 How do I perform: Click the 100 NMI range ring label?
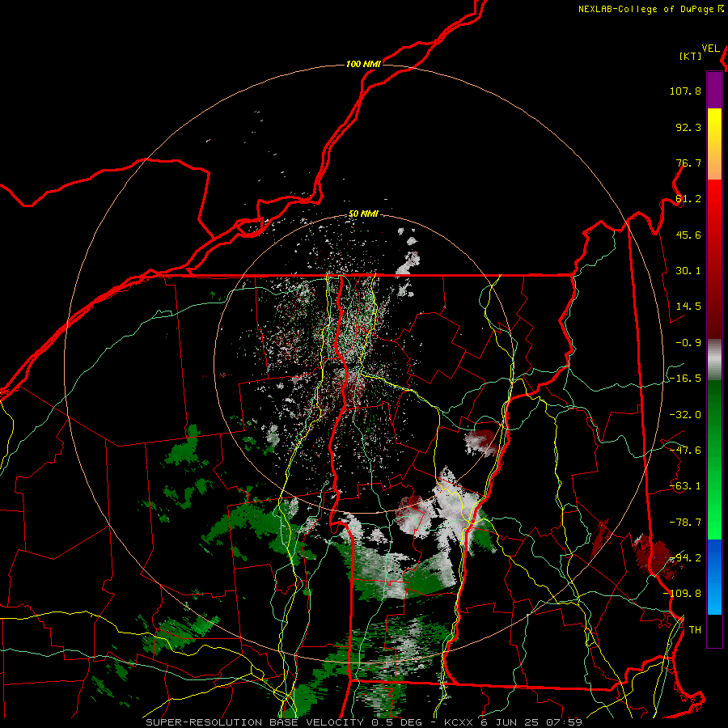pyautogui.click(x=363, y=64)
